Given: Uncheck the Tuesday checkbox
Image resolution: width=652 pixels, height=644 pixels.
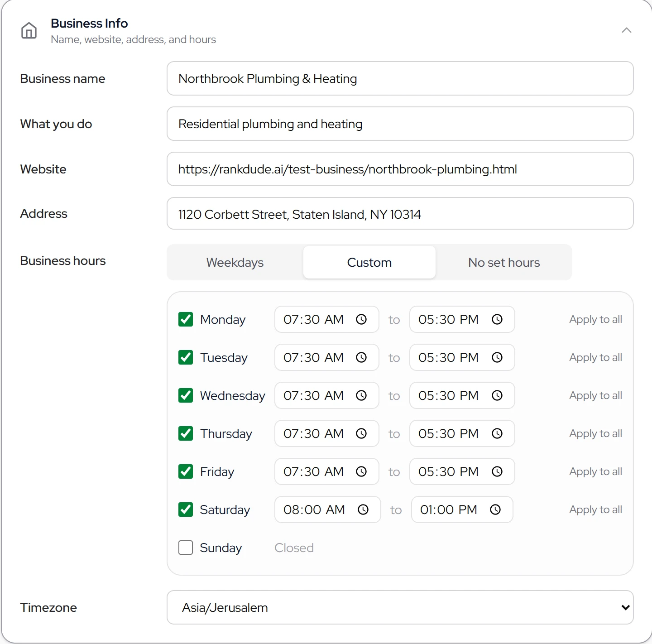Looking at the screenshot, I should point(186,357).
